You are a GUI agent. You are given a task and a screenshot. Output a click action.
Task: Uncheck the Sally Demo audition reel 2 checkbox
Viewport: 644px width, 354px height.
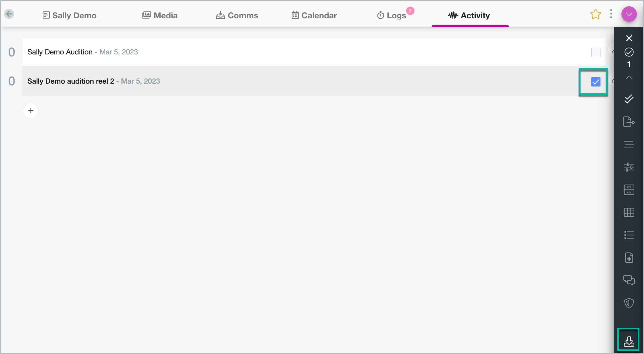(x=596, y=82)
